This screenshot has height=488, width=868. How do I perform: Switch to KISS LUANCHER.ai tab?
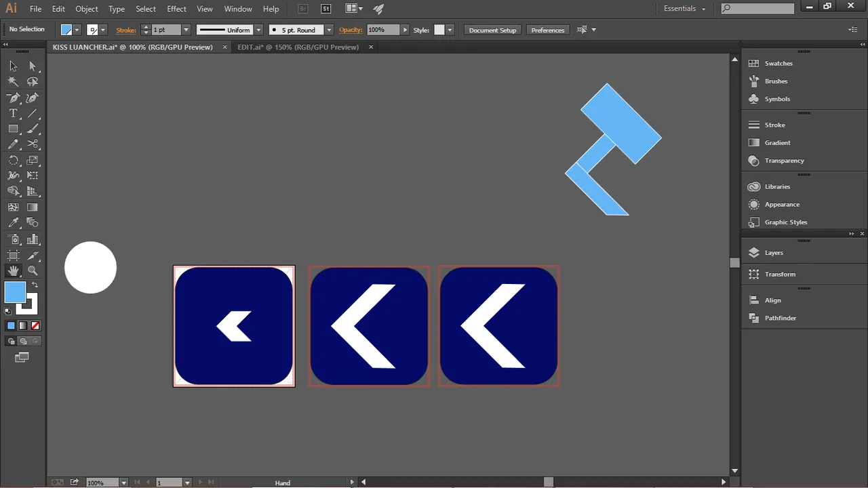tap(132, 47)
